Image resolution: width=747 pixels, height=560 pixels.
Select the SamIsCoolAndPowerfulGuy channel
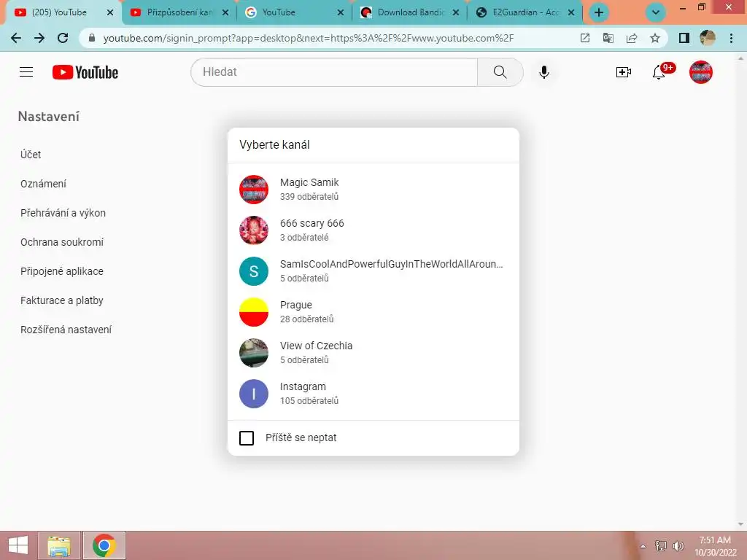(x=373, y=271)
